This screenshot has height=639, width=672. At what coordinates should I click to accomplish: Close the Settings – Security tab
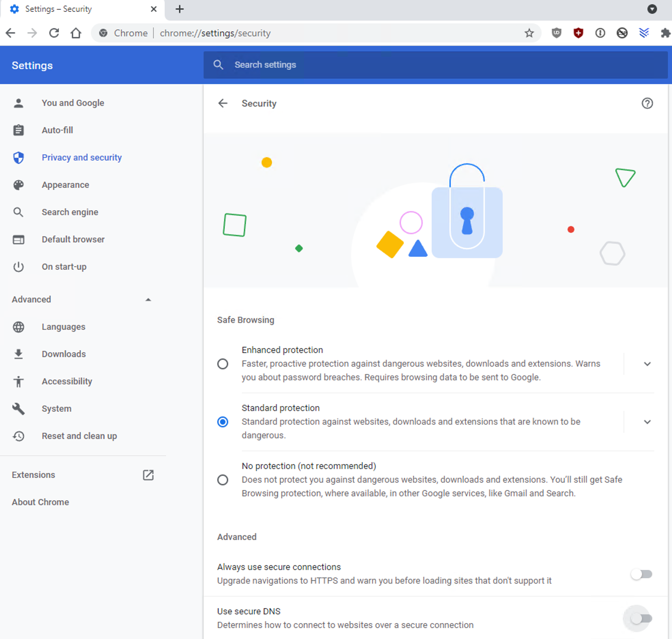[154, 9]
